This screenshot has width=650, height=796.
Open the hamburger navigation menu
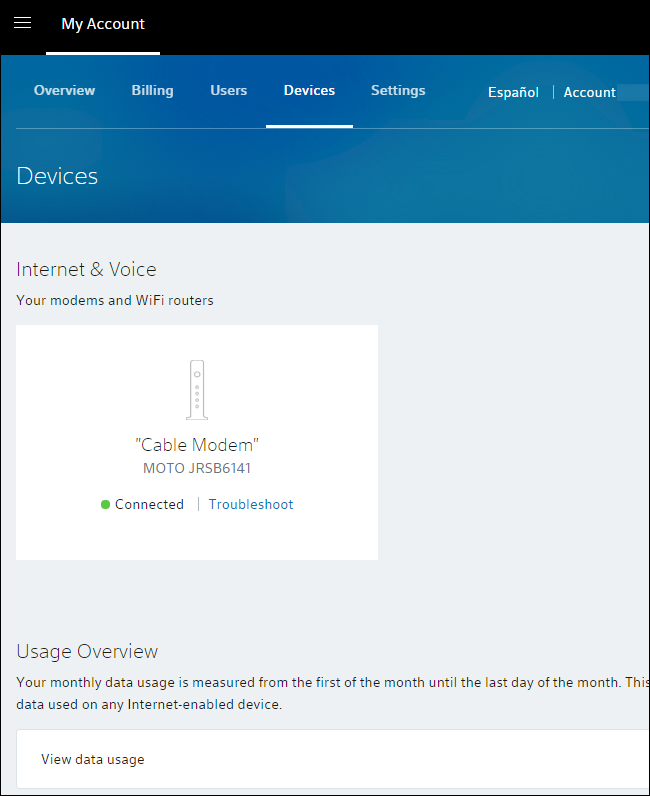click(x=22, y=23)
